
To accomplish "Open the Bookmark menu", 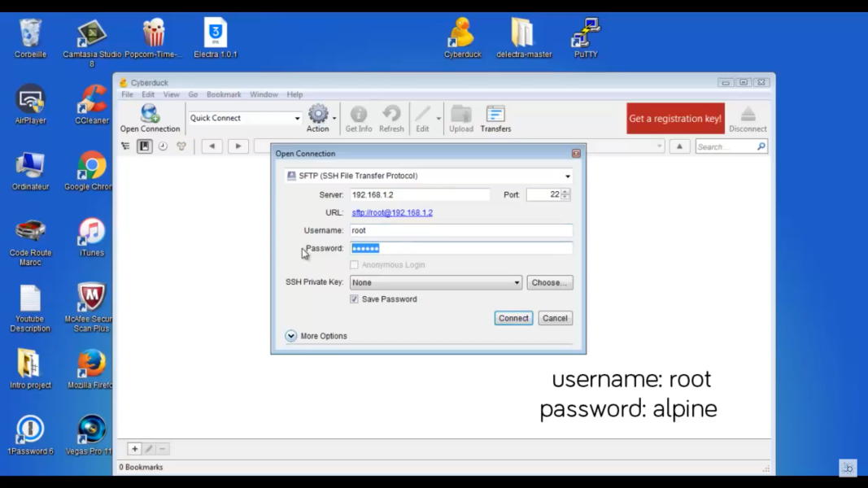I will 224,94.
